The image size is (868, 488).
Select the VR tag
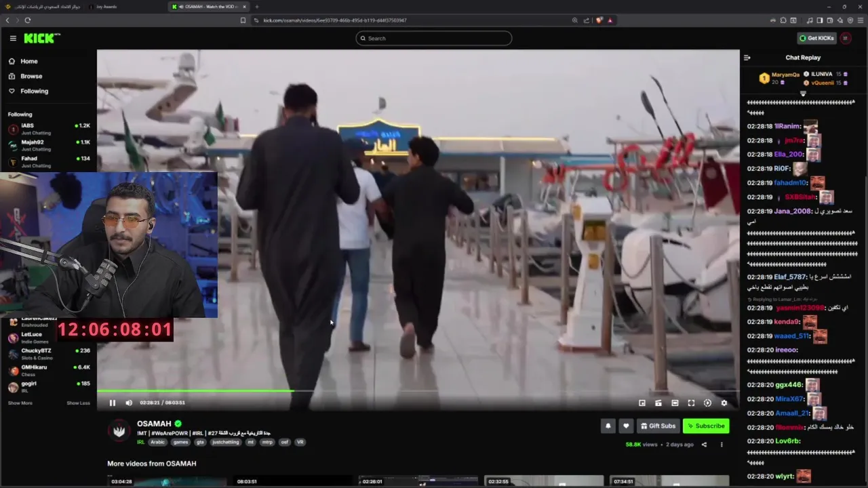[x=300, y=442]
